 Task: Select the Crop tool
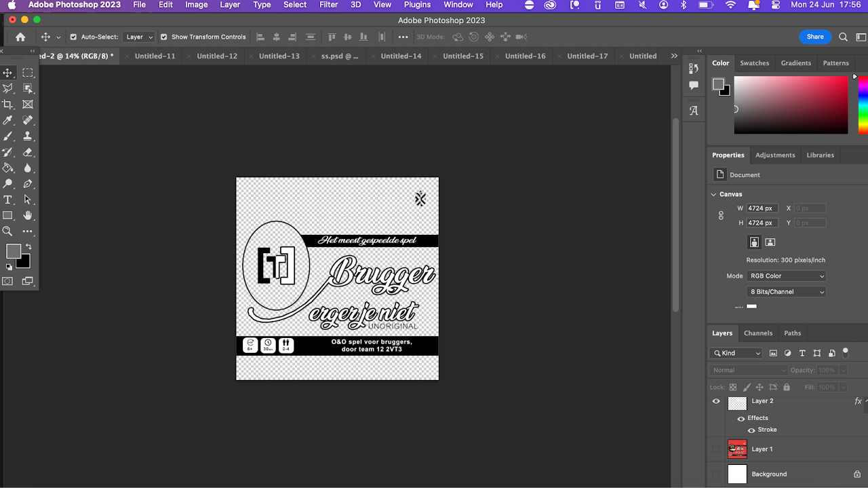pyautogui.click(x=8, y=105)
